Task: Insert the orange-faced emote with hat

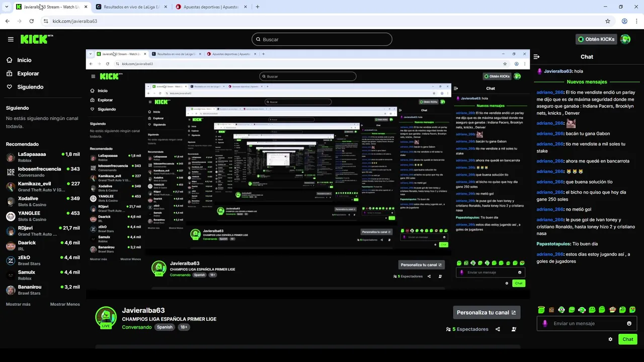Action: (x=612, y=310)
